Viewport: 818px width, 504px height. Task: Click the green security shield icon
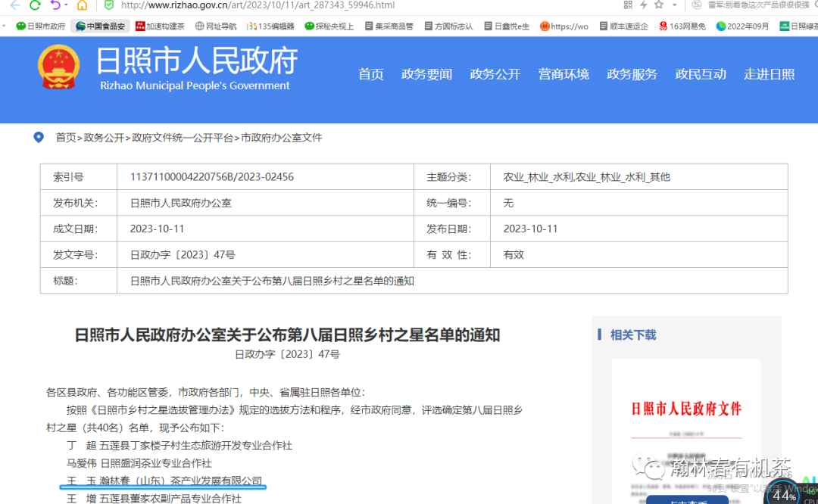(109, 5)
